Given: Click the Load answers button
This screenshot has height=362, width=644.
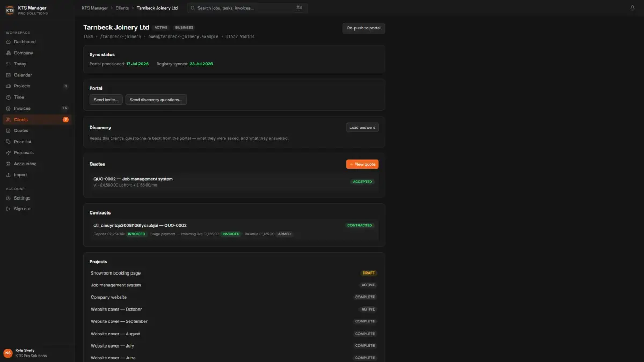Looking at the screenshot, I should point(362,128).
